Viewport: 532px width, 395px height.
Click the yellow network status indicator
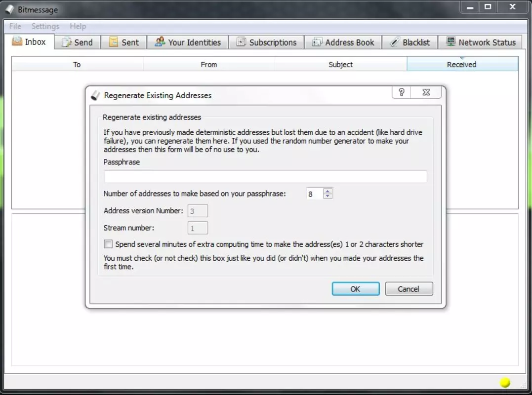(x=505, y=383)
